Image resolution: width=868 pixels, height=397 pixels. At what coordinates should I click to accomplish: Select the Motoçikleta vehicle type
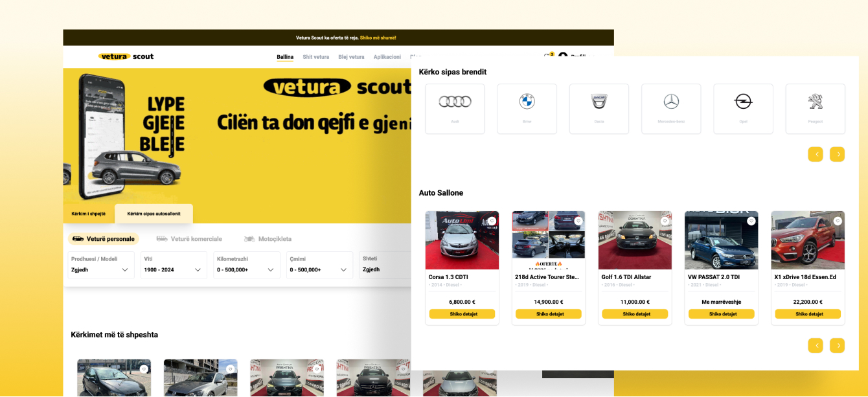(x=268, y=239)
